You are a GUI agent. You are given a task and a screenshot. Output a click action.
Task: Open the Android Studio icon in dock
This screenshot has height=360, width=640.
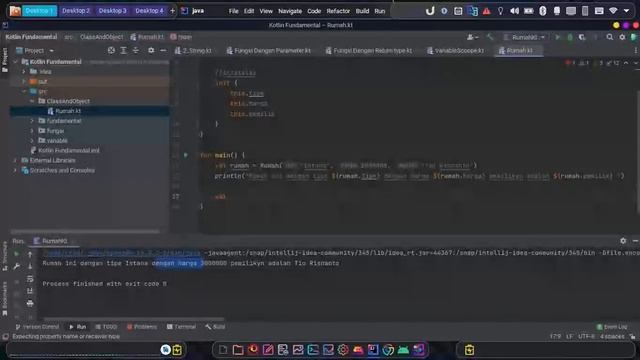click(x=403, y=350)
